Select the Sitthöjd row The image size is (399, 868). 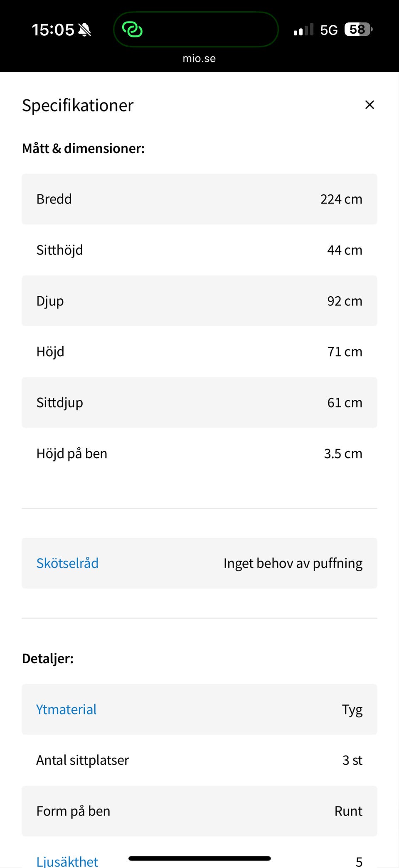point(199,250)
